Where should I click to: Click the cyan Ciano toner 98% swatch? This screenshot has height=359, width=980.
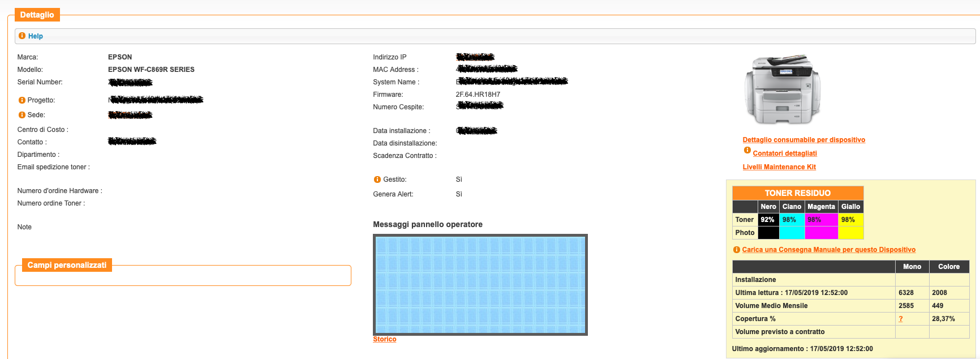[x=792, y=220]
